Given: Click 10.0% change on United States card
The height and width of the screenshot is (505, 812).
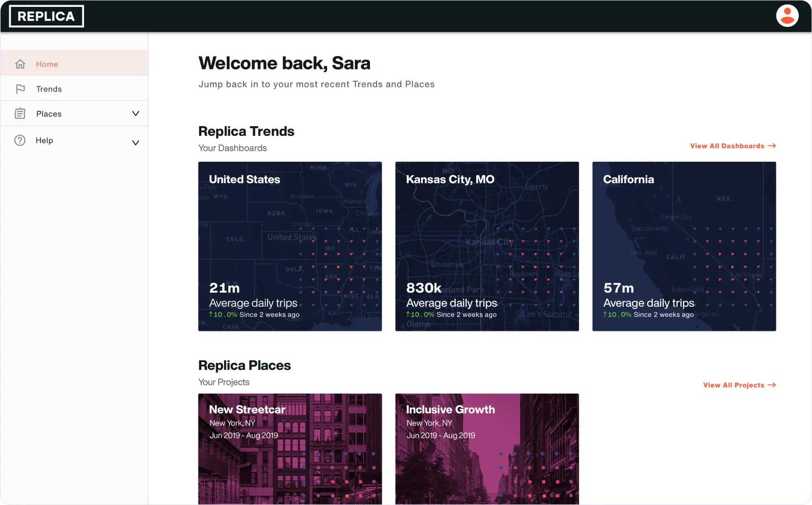Looking at the screenshot, I should coord(223,314).
